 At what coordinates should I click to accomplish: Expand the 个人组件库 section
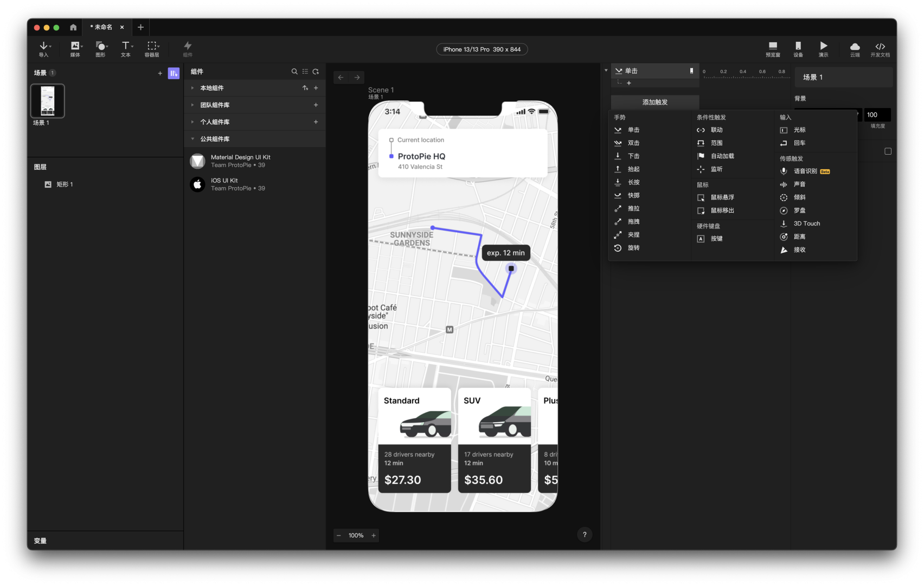193,122
